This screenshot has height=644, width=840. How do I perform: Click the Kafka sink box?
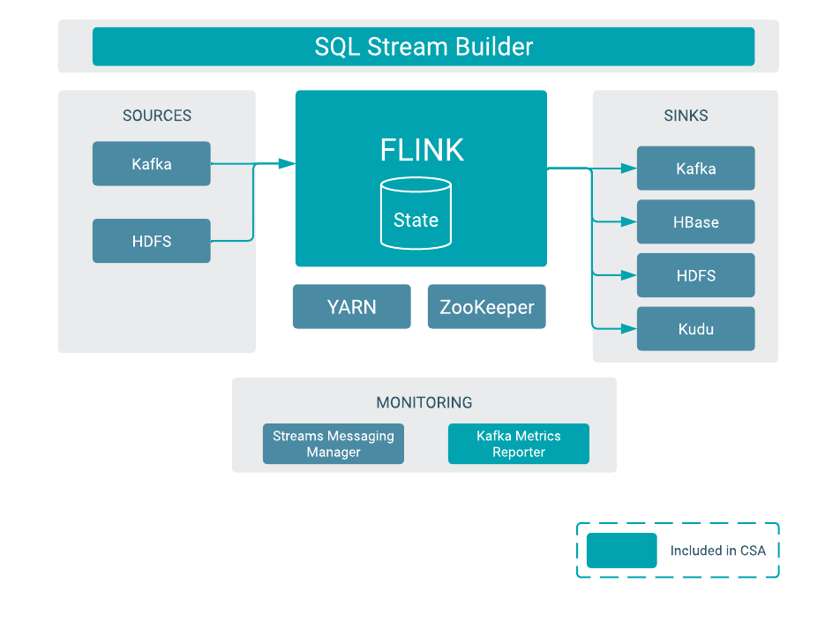click(x=695, y=168)
